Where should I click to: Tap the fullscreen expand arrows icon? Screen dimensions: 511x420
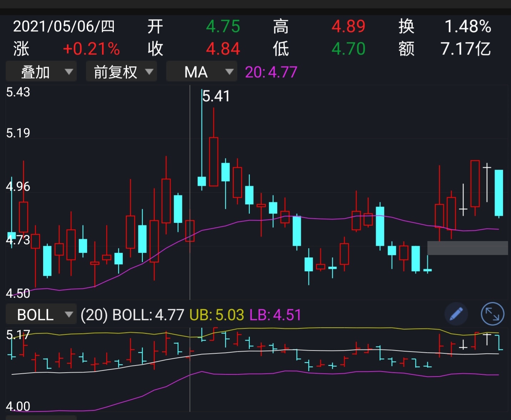(x=492, y=314)
